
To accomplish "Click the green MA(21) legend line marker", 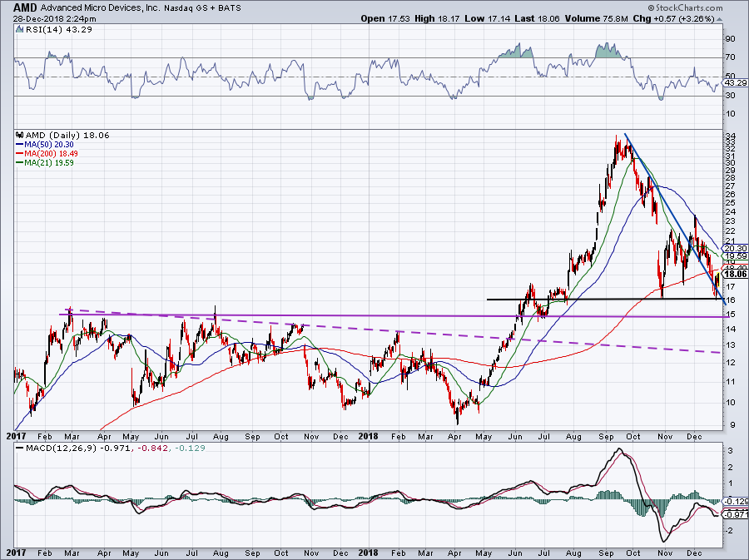I will (x=20, y=163).
